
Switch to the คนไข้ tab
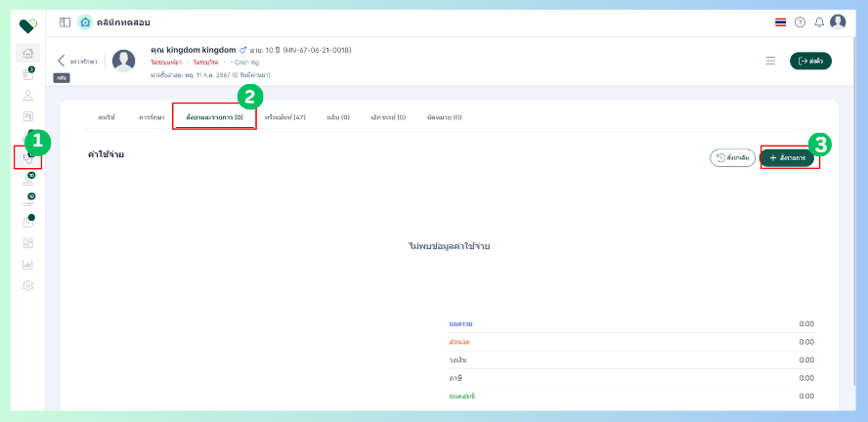point(107,117)
